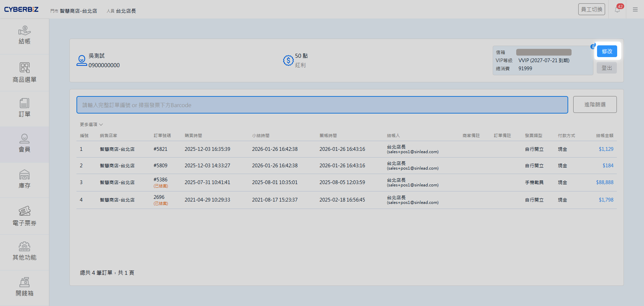
Task: Click the 員工切換 switch employee button
Action: [x=591, y=9]
